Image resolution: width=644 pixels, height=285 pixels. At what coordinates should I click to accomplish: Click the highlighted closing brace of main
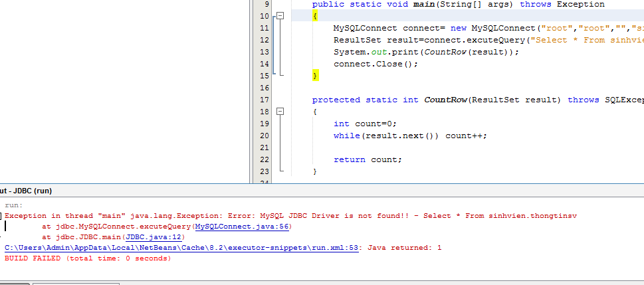pos(316,76)
